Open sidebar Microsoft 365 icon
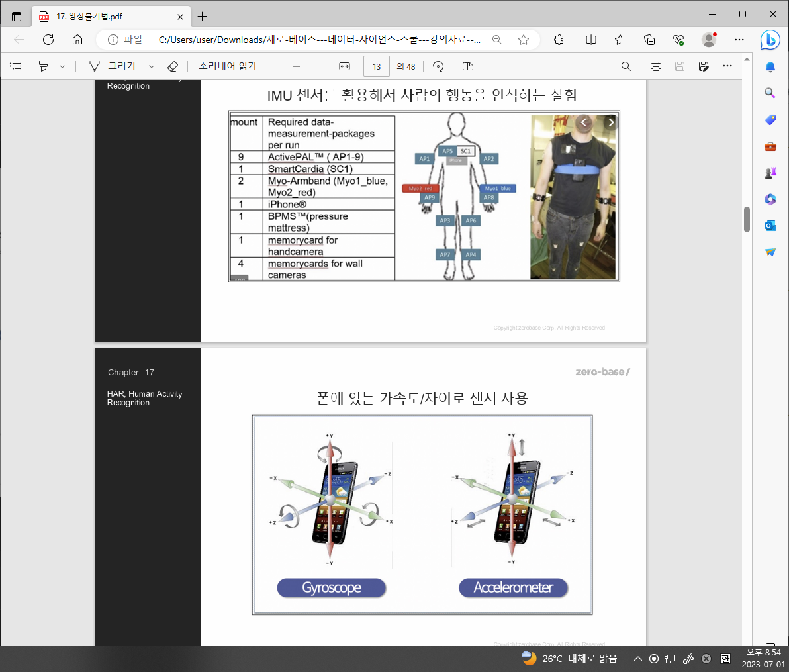The height and width of the screenshot is (672, 789). (770, 199)
